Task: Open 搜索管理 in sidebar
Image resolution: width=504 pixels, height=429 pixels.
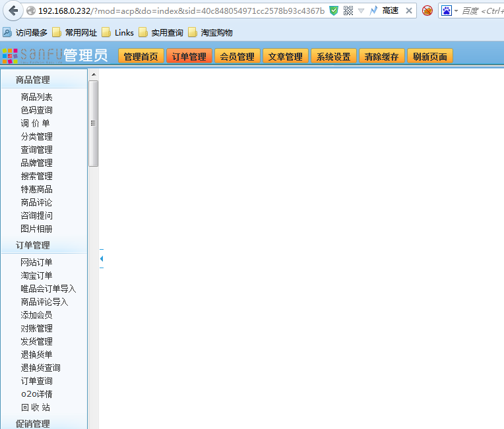Action: tap(37, 176)
